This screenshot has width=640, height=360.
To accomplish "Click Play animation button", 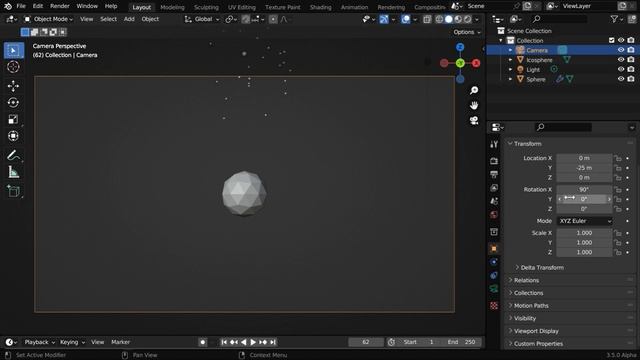I will pos(253,342).
